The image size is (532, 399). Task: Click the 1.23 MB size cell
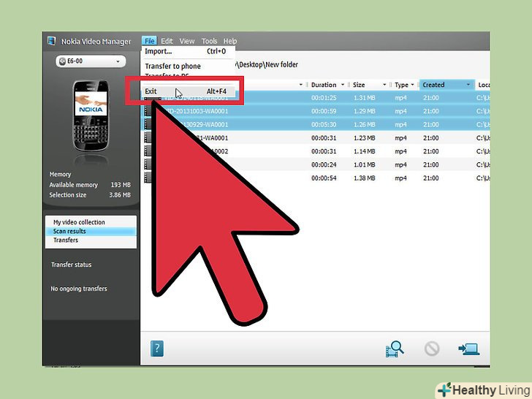click(x=365, y=137)
